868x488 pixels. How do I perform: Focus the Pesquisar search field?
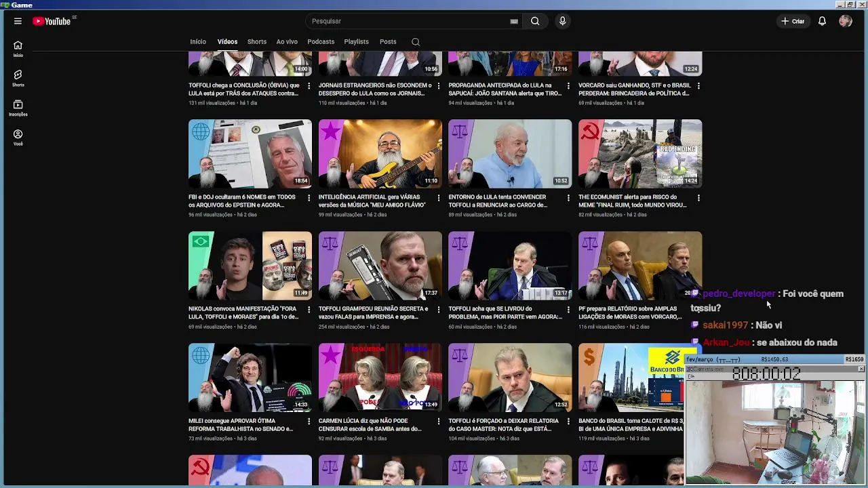pyautogui.click(x=414, y=21)
